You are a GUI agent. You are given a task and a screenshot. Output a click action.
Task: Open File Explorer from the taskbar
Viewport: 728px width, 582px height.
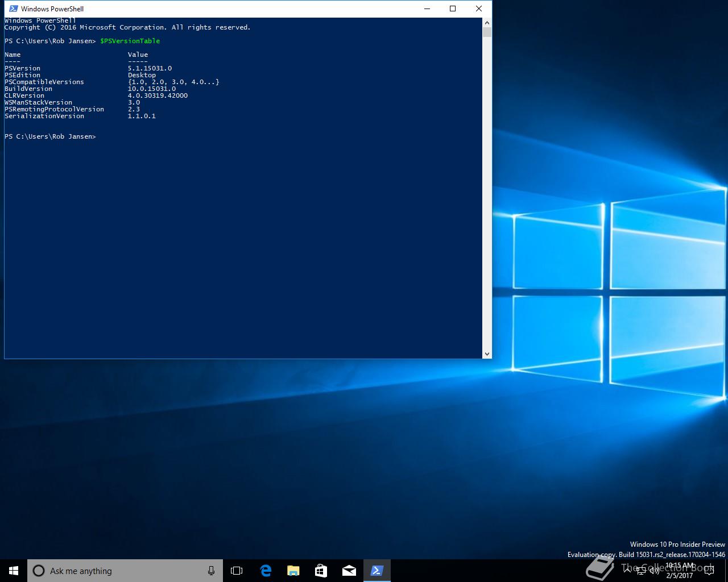coord(293,571)
